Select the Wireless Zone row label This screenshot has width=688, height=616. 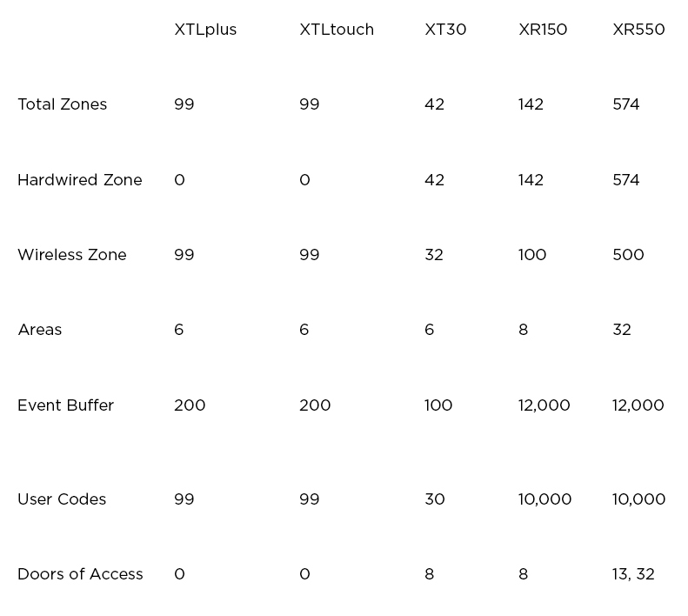pos(72,255)
